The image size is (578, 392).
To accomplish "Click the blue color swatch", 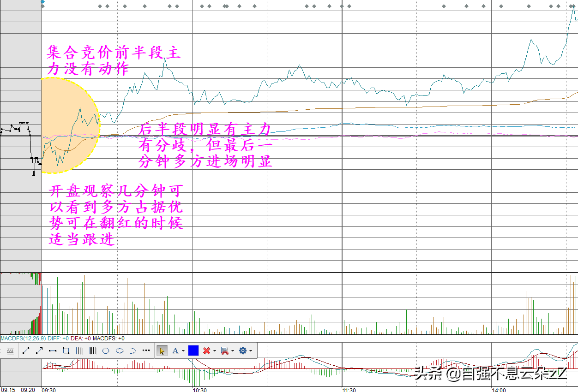I will click(193, 350).
